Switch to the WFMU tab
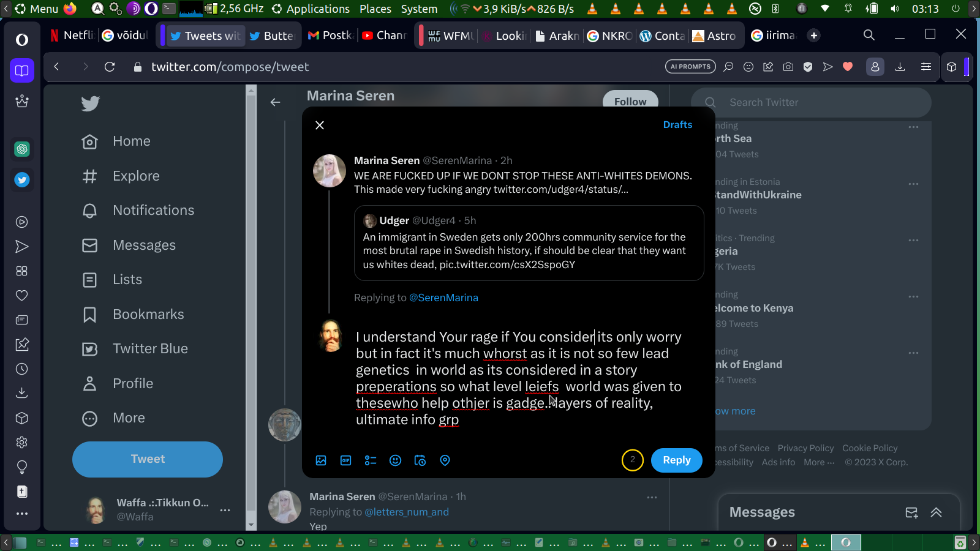Viewport: 980px width, 551px height. [451, 36]
